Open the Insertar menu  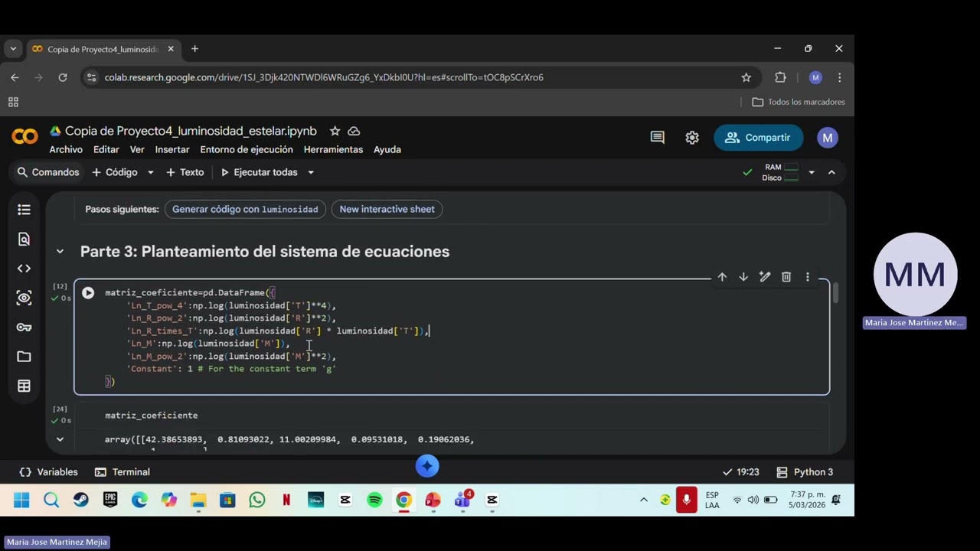coord(172,149)
